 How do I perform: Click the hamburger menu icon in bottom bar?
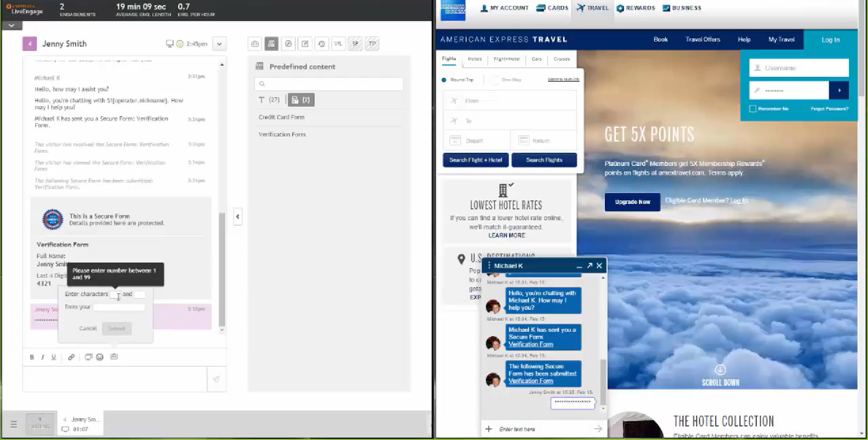(14, 424)
